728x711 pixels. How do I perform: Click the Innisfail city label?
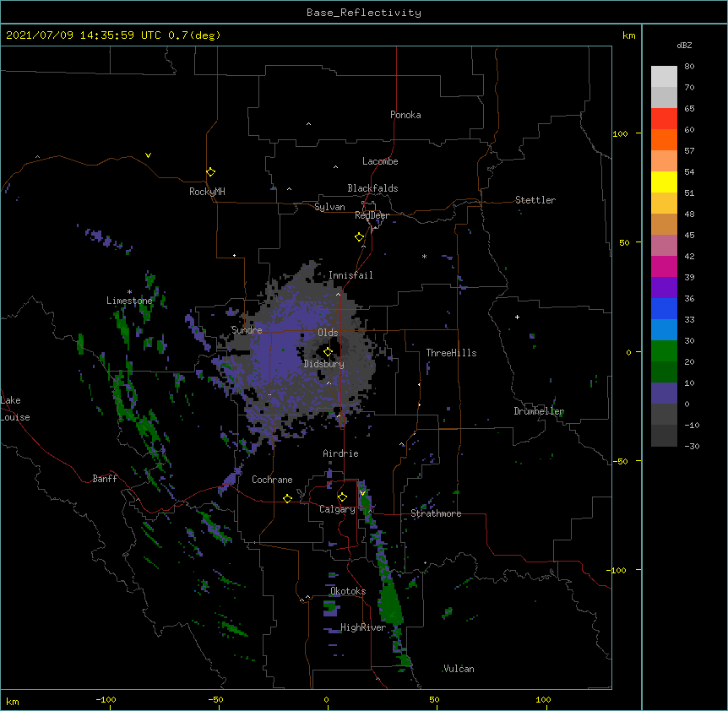click(x=350, y=275)
